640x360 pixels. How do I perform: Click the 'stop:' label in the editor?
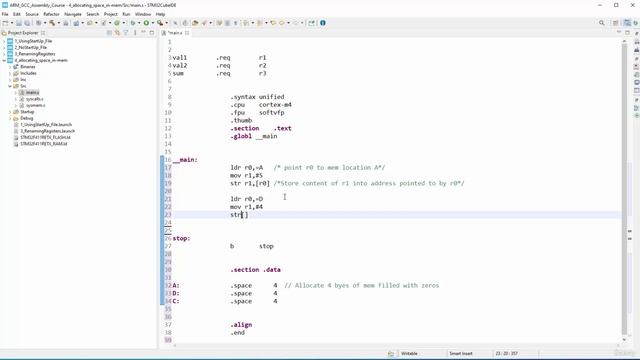click(x=181, y=238)
